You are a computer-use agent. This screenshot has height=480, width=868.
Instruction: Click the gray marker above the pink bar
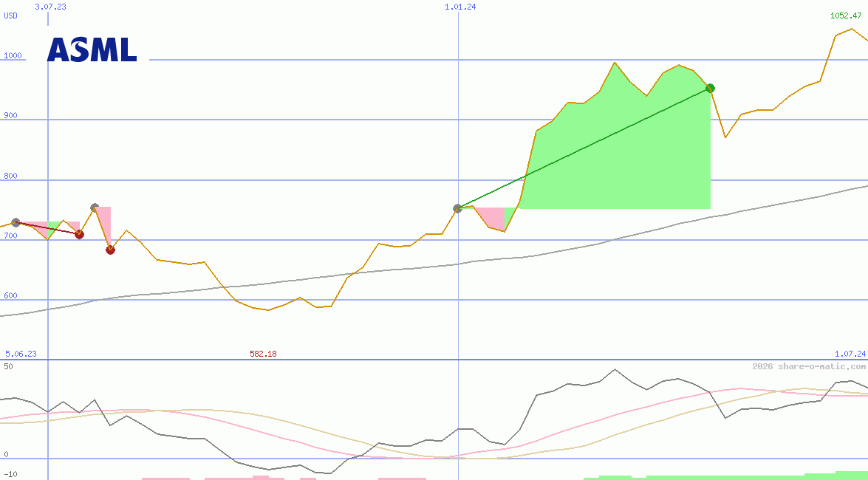point(95,208)
